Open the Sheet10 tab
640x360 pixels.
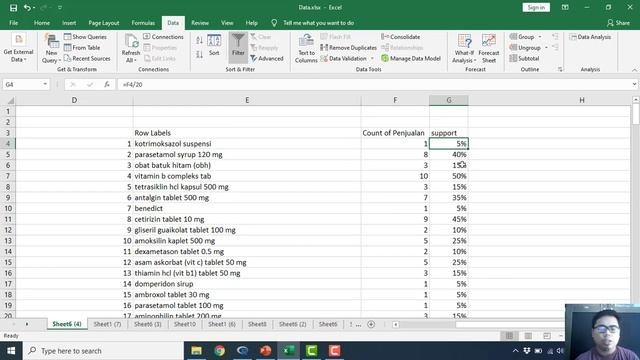click(184, 324)
